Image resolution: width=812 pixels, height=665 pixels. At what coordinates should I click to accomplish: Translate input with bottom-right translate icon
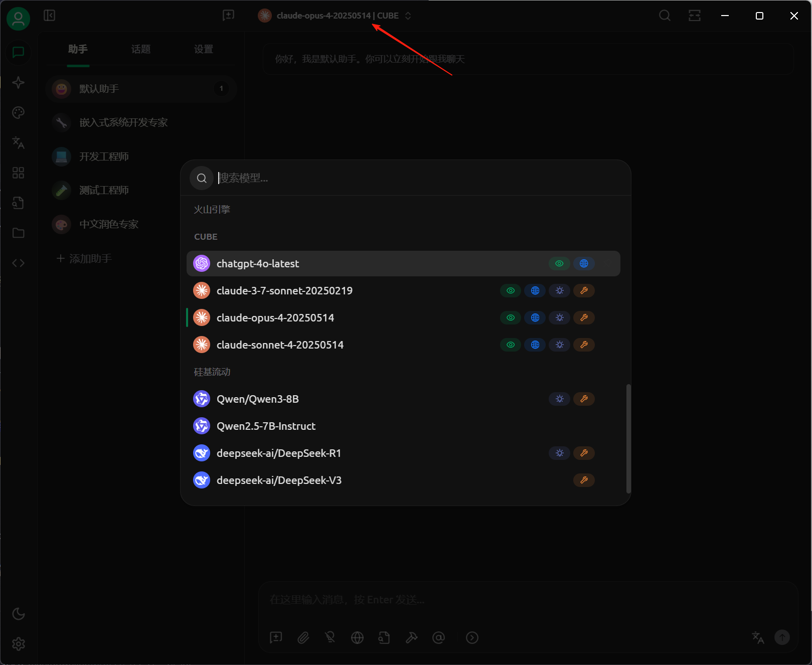tap(758, 637)
